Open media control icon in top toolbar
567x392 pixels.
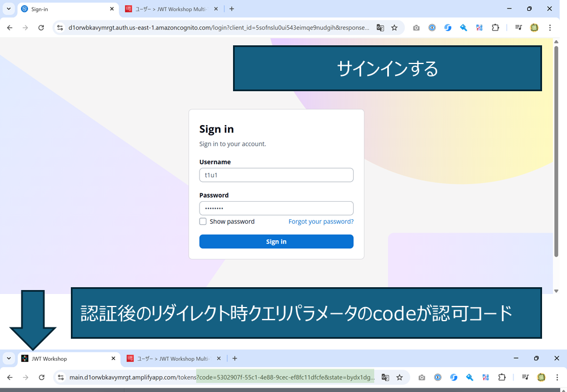pos(518,27)
